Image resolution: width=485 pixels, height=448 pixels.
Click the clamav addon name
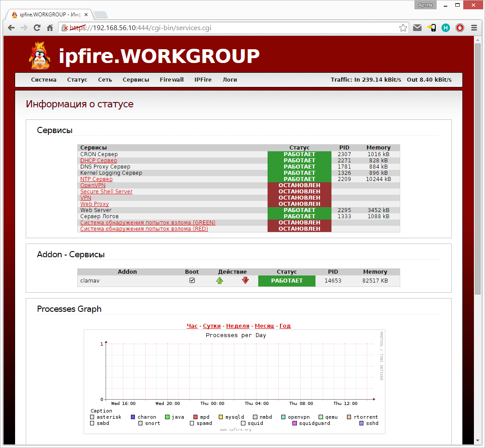click(x=90, y=281)
